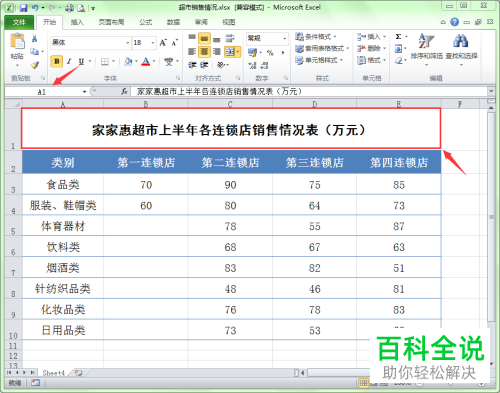Open Cell Styles (单元格样式) dropdown
500x393 pixels.
(x=319, y=61)
